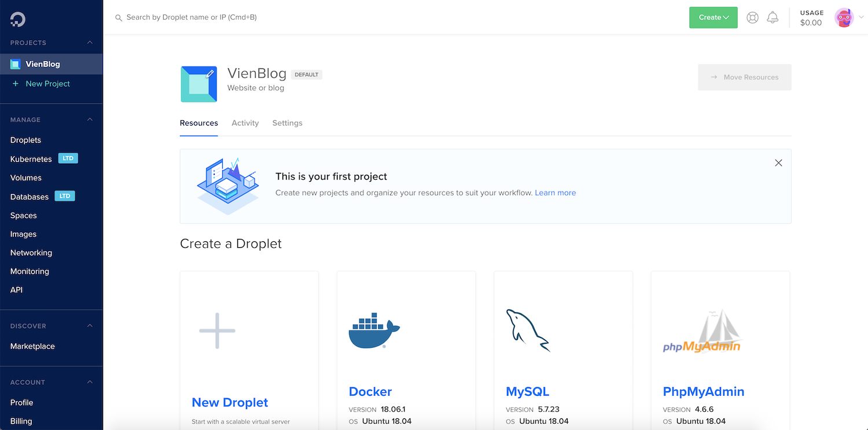The image size is (868, 430).
Task: Click the Create a Droplet heading
Action: pyautogui.click(x=231, y=244)
